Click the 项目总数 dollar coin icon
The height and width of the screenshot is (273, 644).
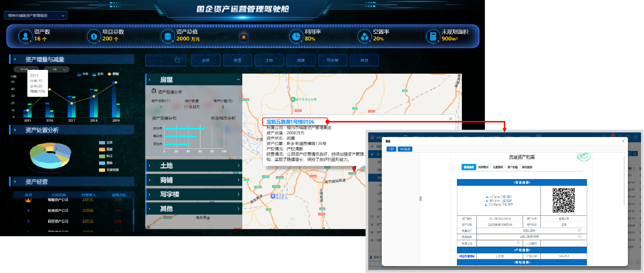[94, 36]
